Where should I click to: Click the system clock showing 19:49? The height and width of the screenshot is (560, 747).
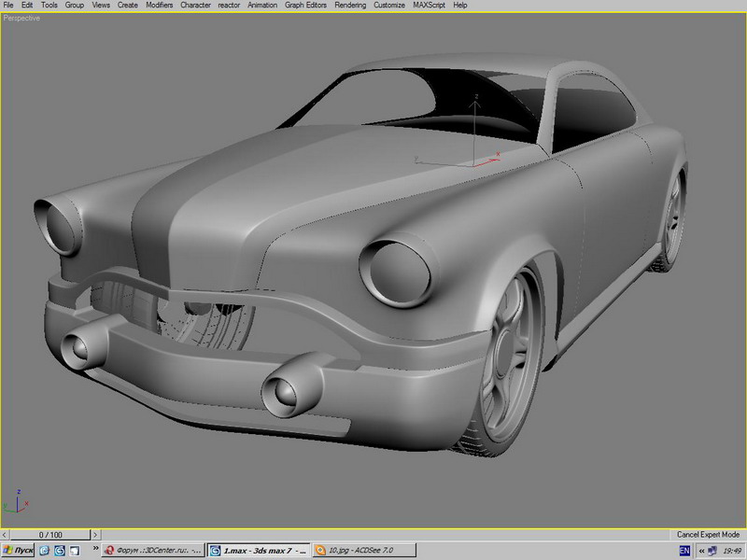tap(731, 551)
